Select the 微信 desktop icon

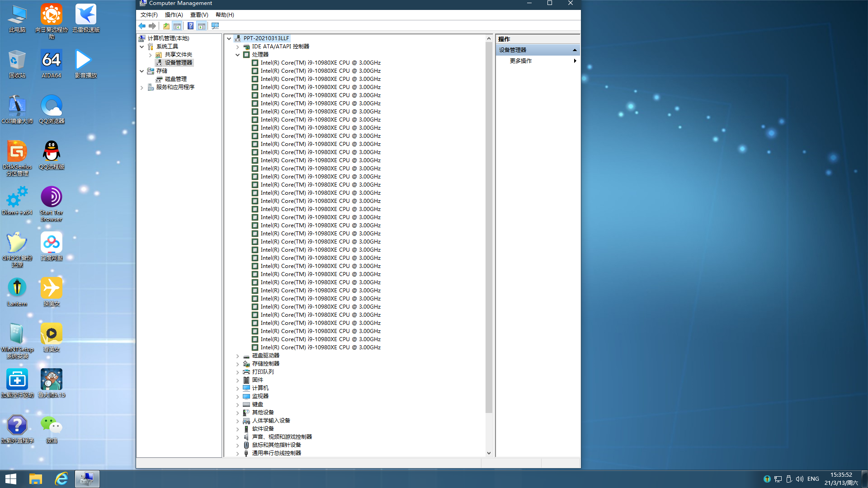point(52,429)
